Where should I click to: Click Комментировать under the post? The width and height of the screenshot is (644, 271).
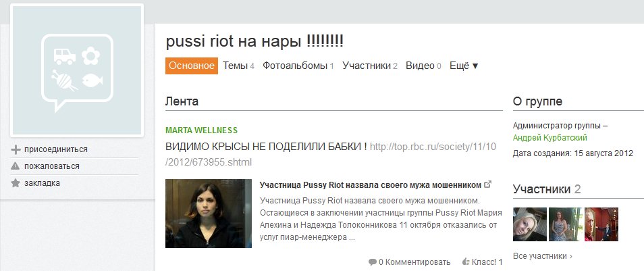click(x=418, y=262)
